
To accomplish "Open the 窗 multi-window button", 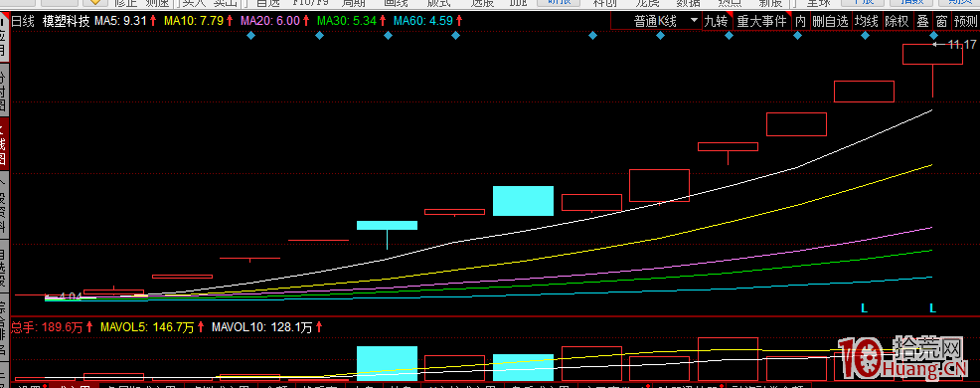I will pos(941,21).
